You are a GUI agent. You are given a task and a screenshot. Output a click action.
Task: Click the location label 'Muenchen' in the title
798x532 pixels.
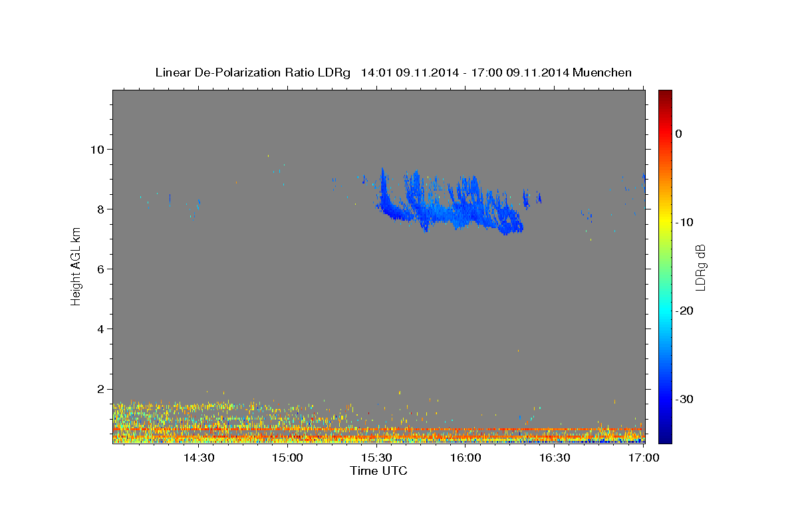(602, 72)
